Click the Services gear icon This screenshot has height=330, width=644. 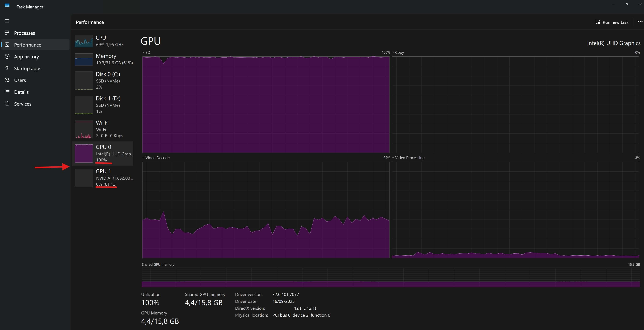pos(7,104)
